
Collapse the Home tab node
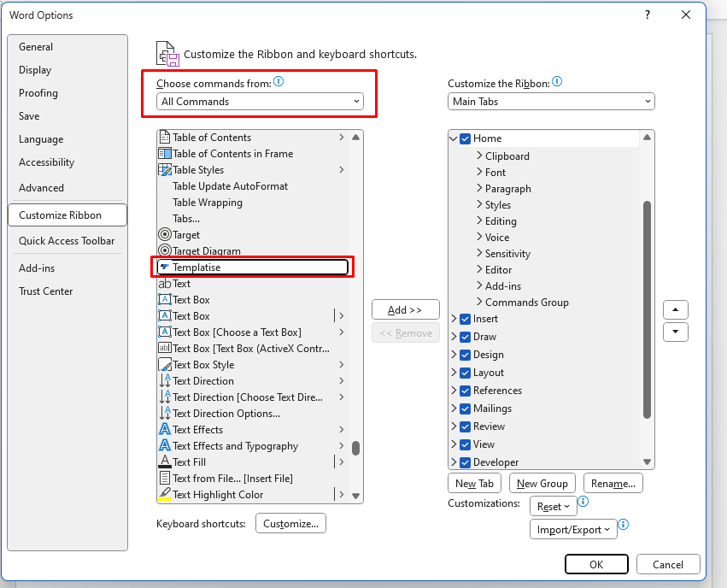[x=454, y=138]
